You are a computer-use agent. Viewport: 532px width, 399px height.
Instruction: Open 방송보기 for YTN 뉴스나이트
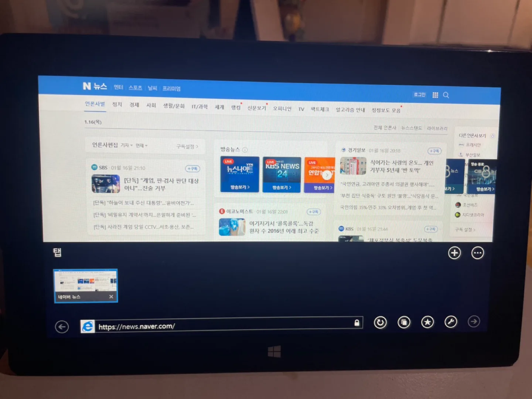click(240, 187)
